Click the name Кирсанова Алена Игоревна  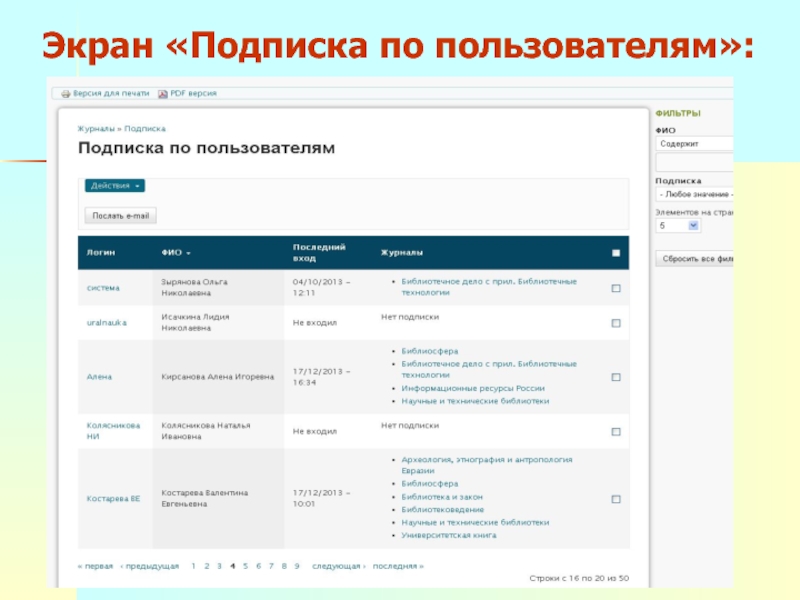point(218,377)
